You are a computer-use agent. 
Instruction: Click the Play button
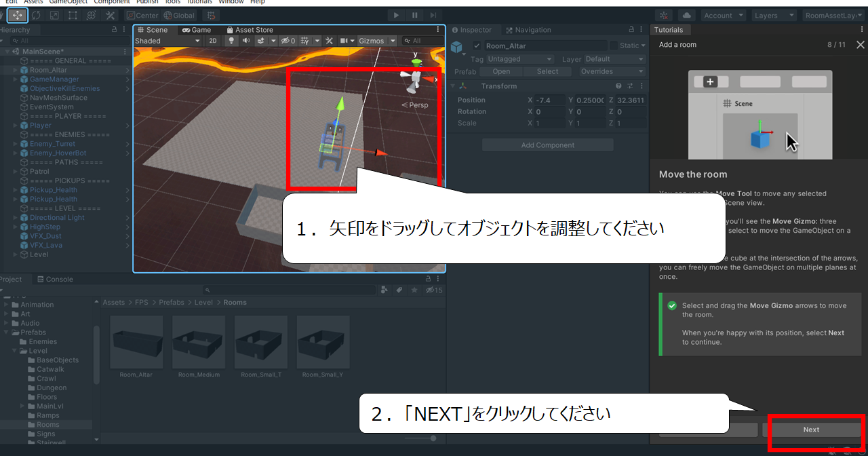click(x=397, y=15)
